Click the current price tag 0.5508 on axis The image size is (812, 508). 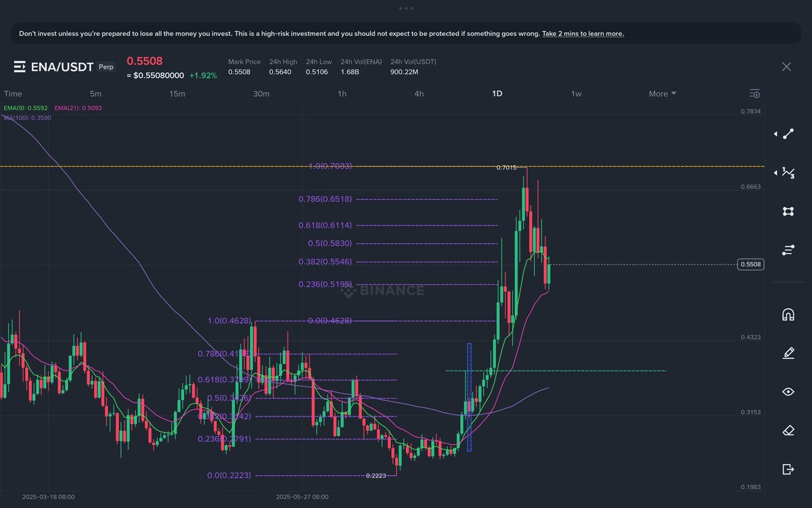[x=750, y=265]
